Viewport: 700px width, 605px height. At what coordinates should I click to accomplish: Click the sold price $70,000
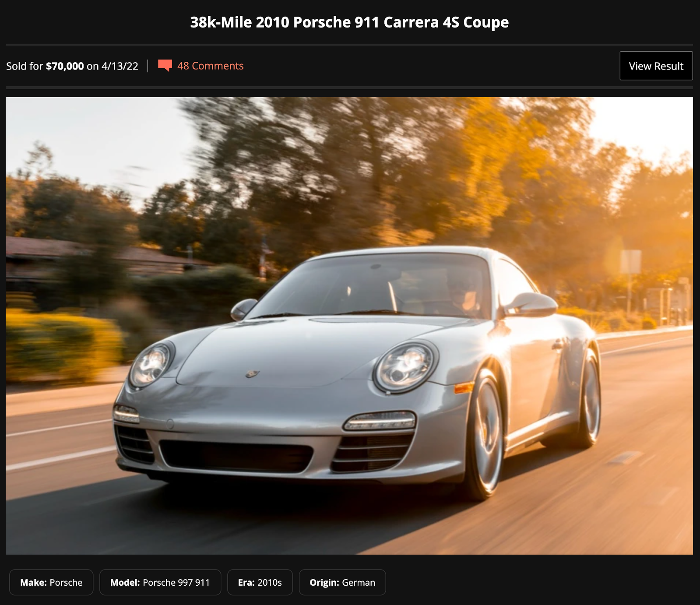coord(65,66)
